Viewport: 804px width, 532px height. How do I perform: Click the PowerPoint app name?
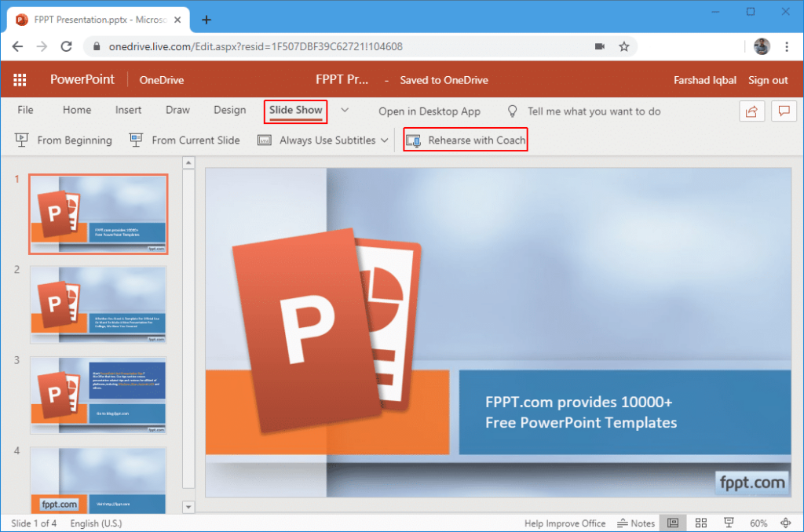tap(82, 79)
